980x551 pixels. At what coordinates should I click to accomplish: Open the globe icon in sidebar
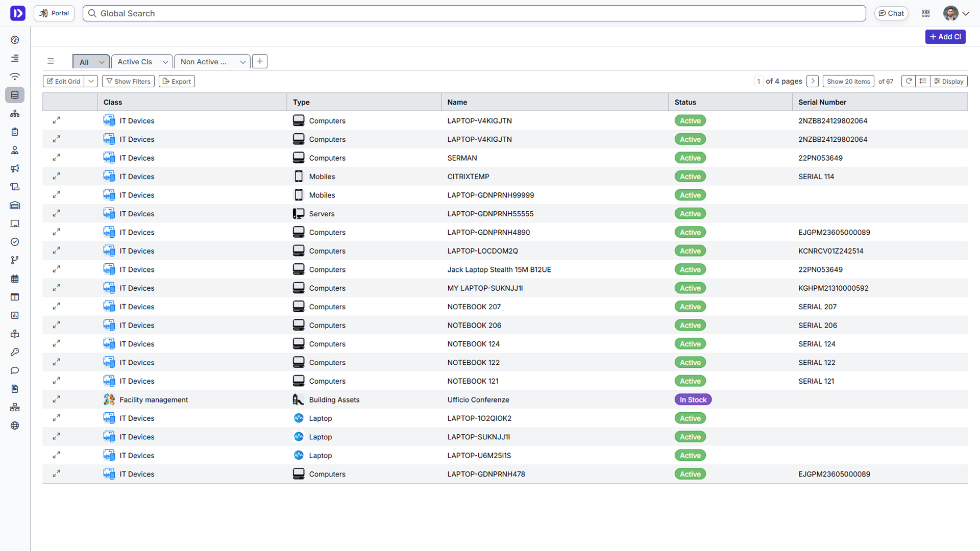tap(15, 425)
